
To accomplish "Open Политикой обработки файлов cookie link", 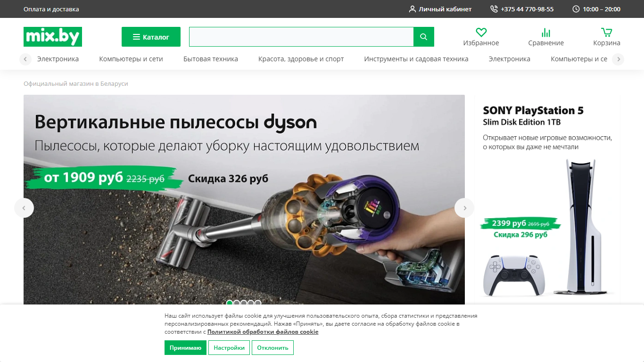I will [263, 332].
